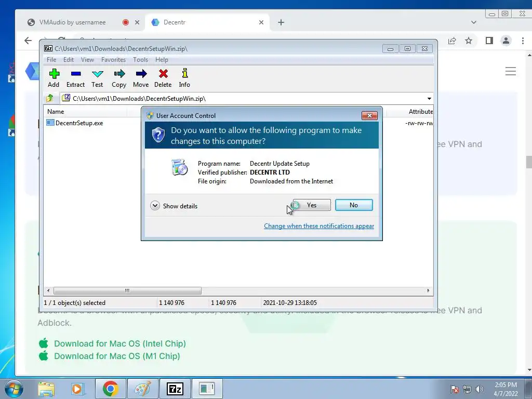Click the browser back arrow
The image size is (532, 399).
tap(28, 41)
